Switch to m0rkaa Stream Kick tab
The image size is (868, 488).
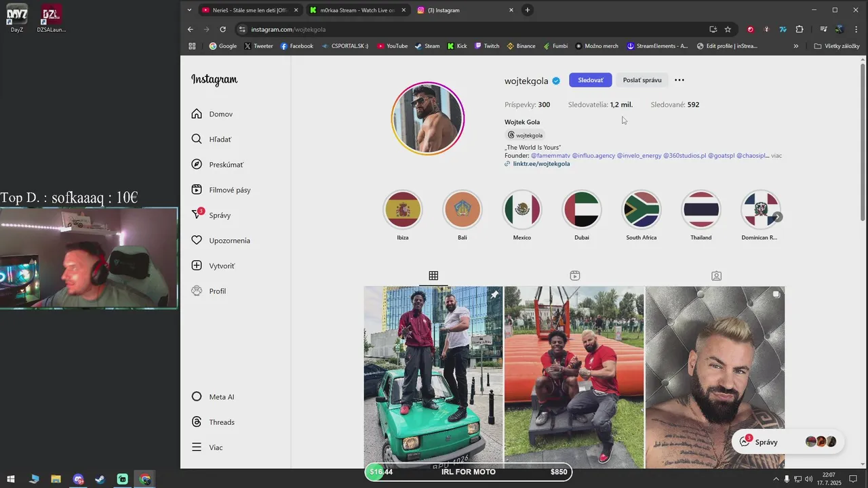(x=357, y=10)
